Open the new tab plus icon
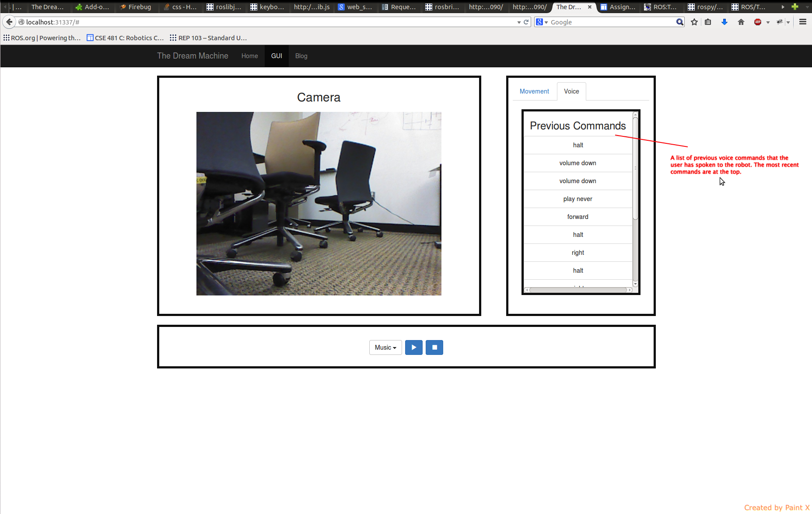 tap(795, 7)
